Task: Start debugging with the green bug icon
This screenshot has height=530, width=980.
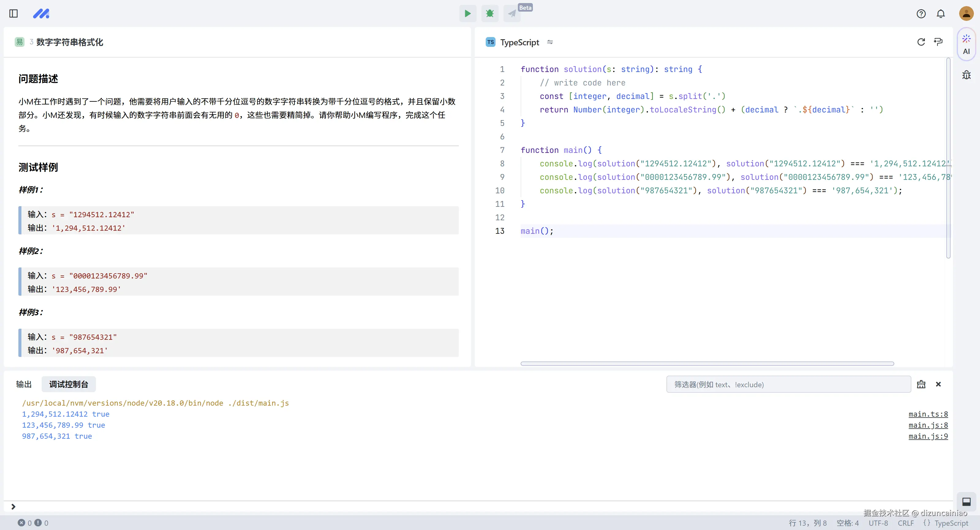Action: pyautogui.click(x=490, y=14)
